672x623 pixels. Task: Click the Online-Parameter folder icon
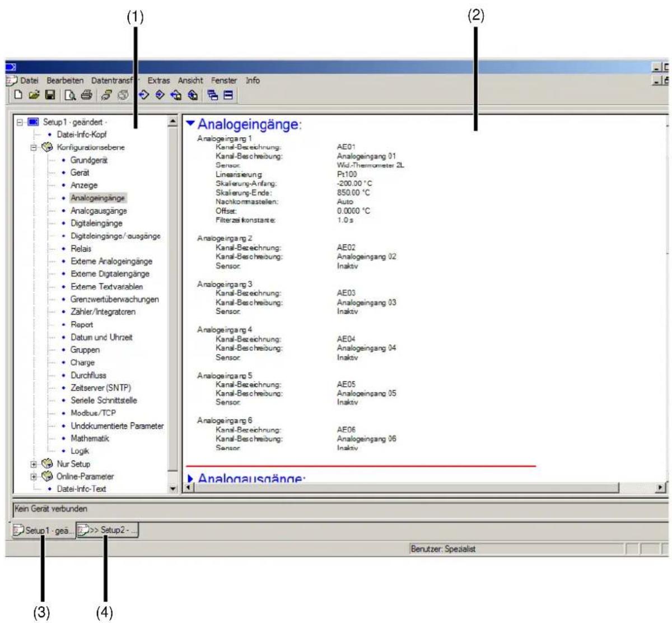click(x=46, y=476)
